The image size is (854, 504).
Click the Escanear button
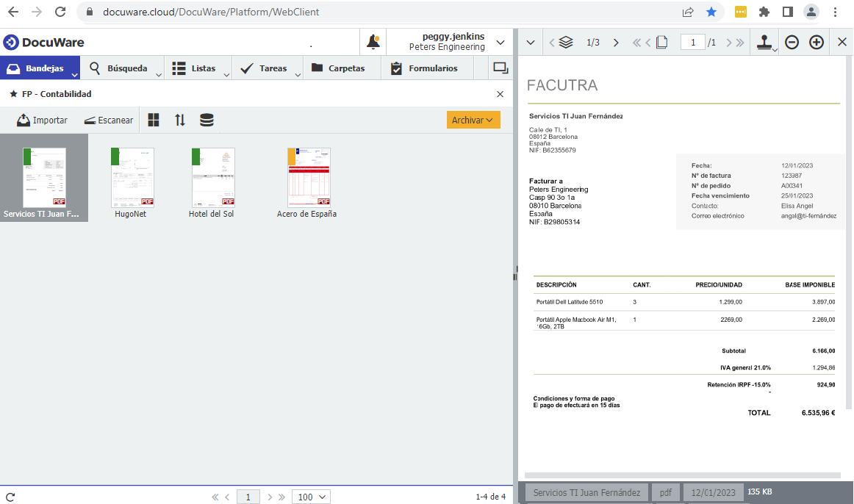pos(108,120)
